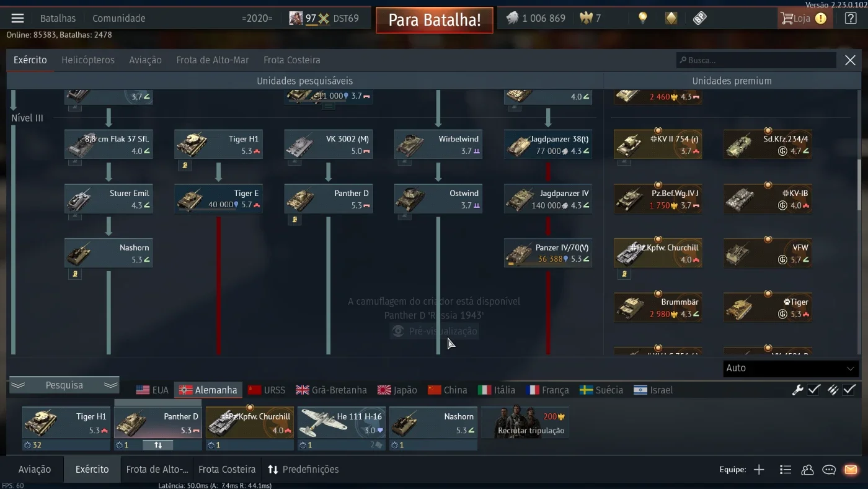Click the swap arrows under Panther D slot
This screenshot has height=489, width=868.
[158, 445]
